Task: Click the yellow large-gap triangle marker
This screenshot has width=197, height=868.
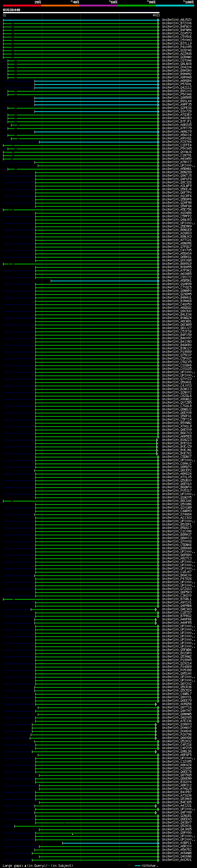Action: click(x=72, y=834)
